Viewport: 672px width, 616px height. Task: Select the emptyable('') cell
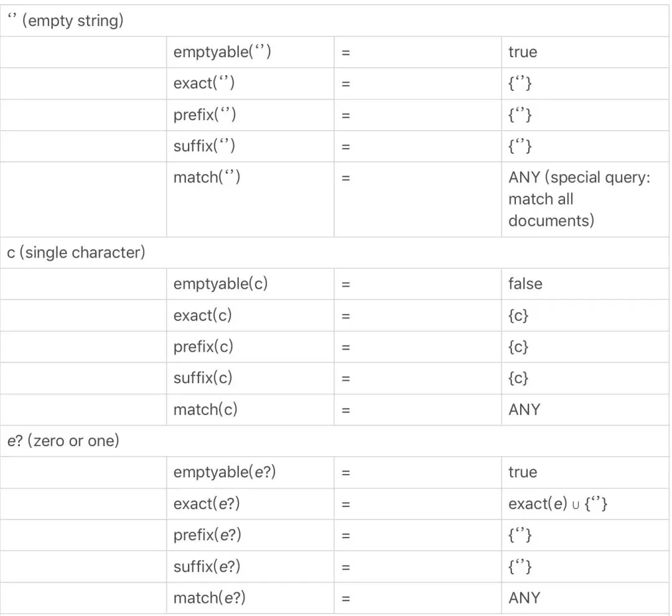click(222, 52)
